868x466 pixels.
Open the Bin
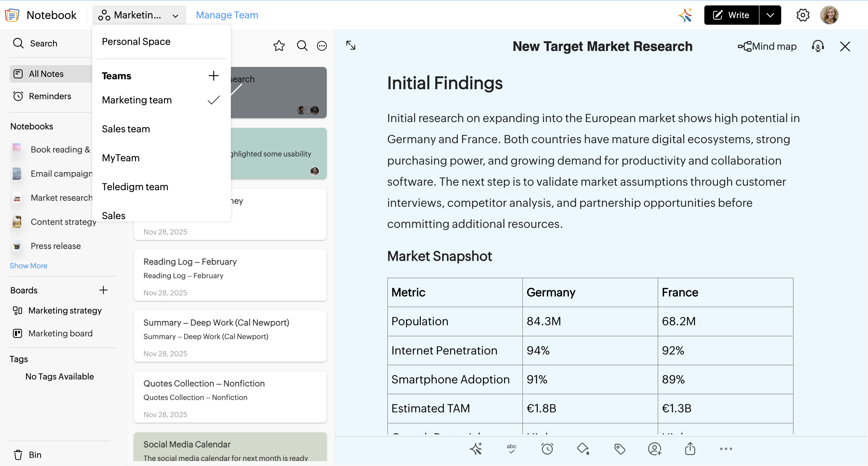27,455
